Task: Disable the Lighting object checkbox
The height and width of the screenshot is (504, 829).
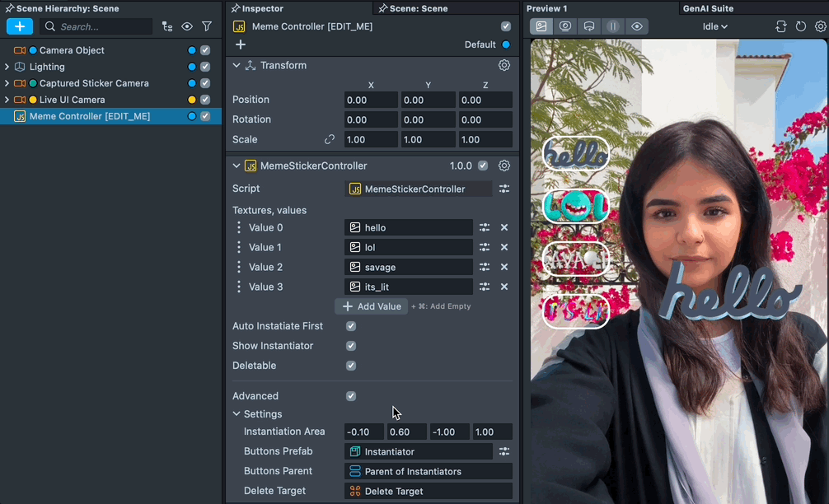Action: [205, 67]
